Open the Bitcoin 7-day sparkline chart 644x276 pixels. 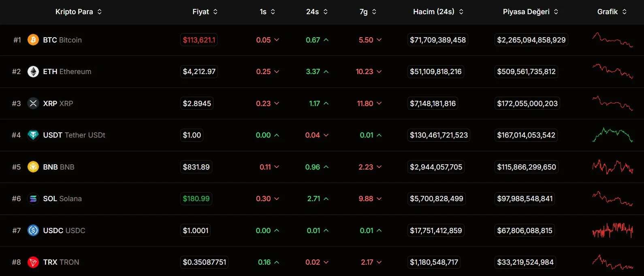(x=612, y=40)
